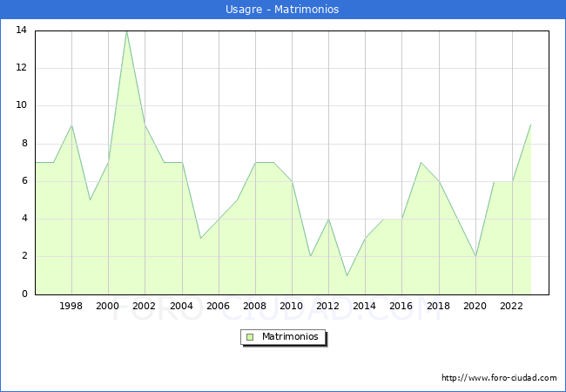Select the 2004 x-axis label
Screen dimensions: 566x392
click(x=181, y=306)
